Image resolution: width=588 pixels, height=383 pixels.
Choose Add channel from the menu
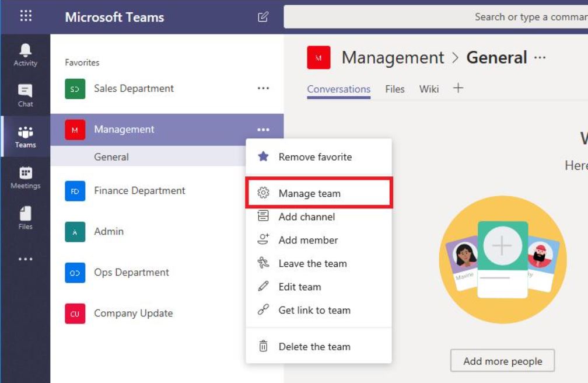click(318, 217)
